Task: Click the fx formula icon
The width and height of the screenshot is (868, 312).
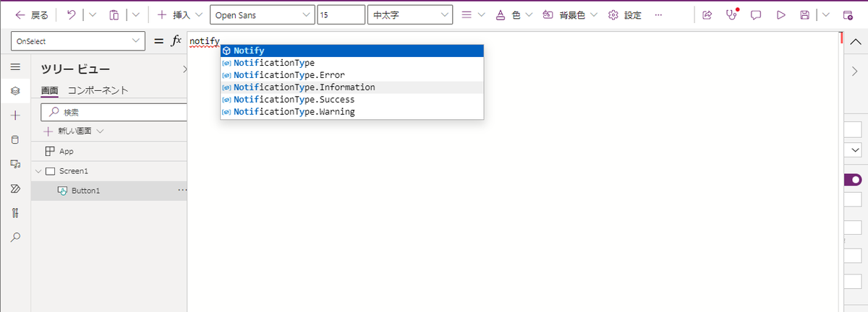Action: pyautogui.click(x=176, y=41)
